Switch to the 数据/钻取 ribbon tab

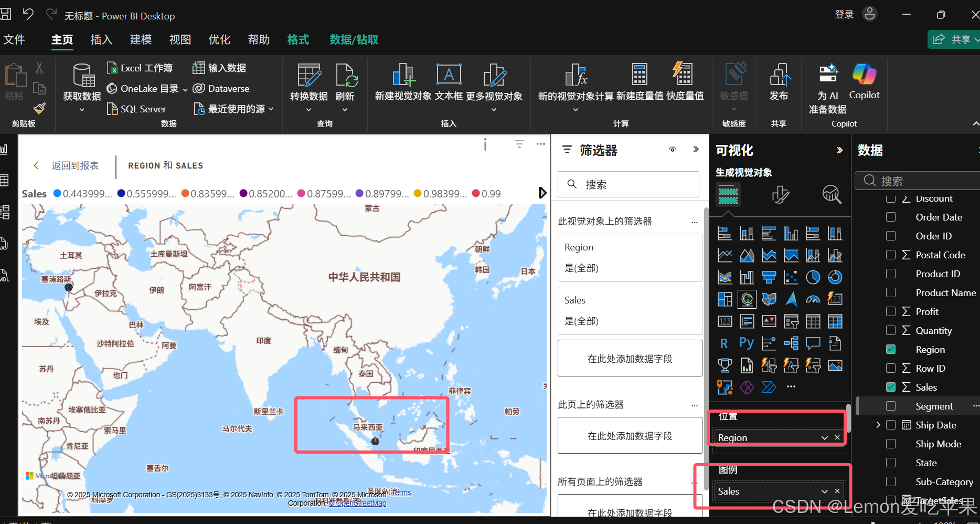click(x=354, y=39)
